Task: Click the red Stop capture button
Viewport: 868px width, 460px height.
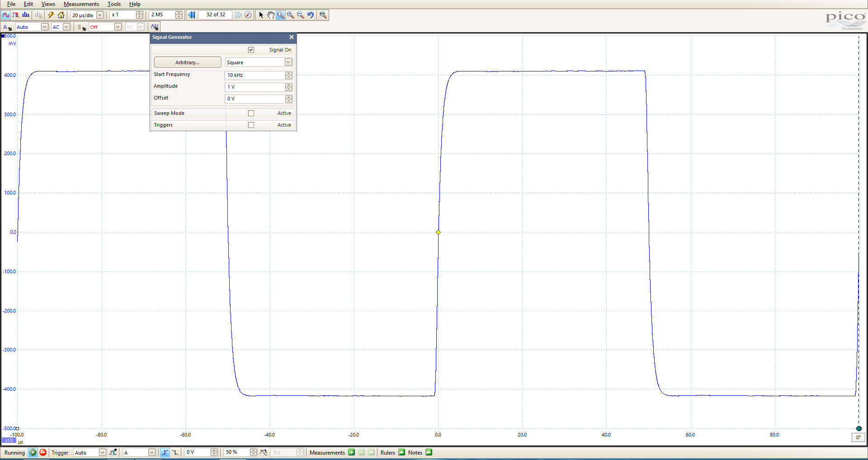Action: click(43, 452)
